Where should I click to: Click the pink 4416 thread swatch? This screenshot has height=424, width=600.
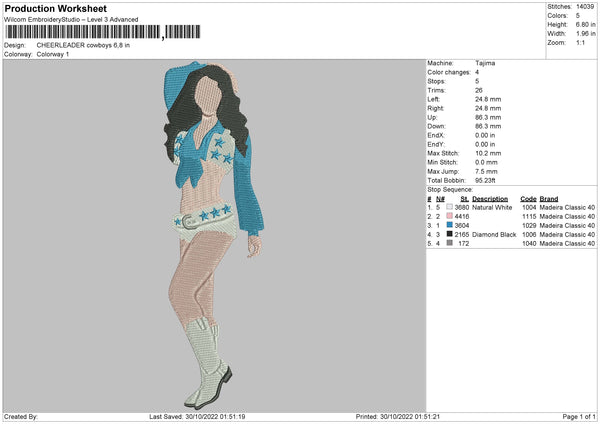[x=450, y=217]
